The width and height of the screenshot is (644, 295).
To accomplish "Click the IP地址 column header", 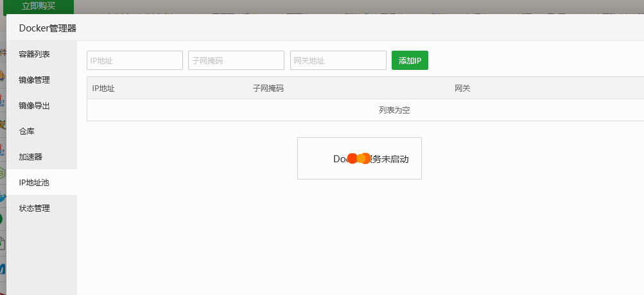I will tap(103, 88).
